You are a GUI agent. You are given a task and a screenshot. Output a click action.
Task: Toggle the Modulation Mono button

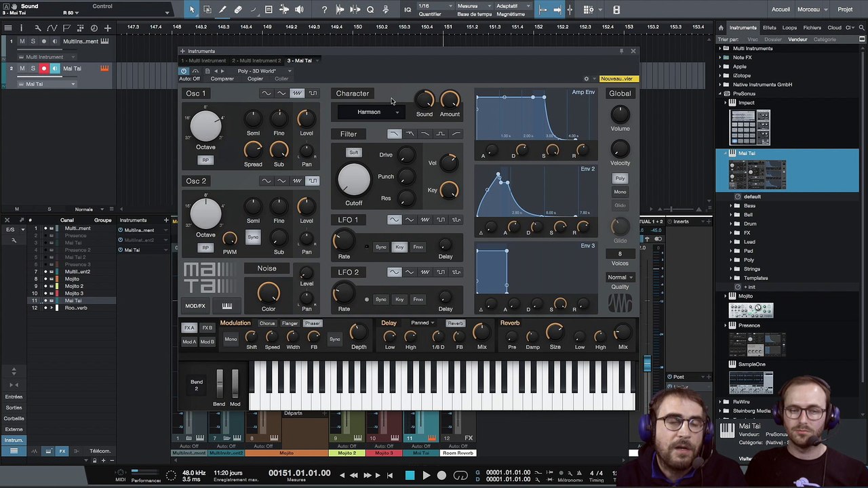pos(231,339)
